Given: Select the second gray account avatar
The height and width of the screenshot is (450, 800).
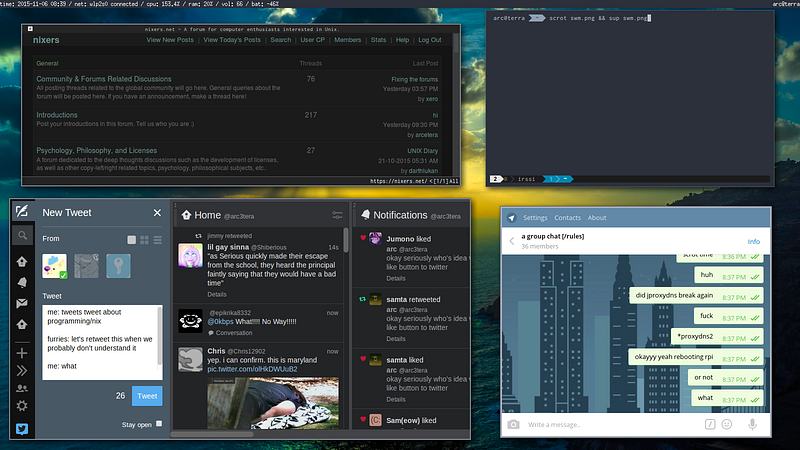Looking at the screenshot, I should tap(87, 266).
